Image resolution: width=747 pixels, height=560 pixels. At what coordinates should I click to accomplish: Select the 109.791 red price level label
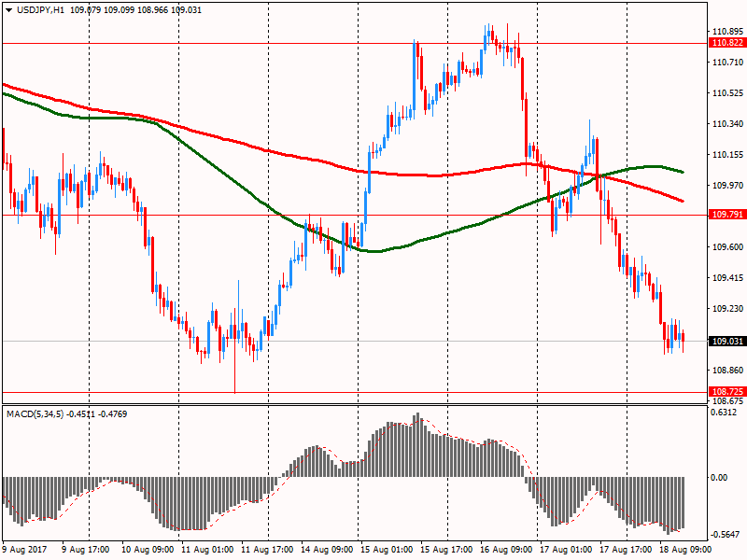[x=727, y=215]
